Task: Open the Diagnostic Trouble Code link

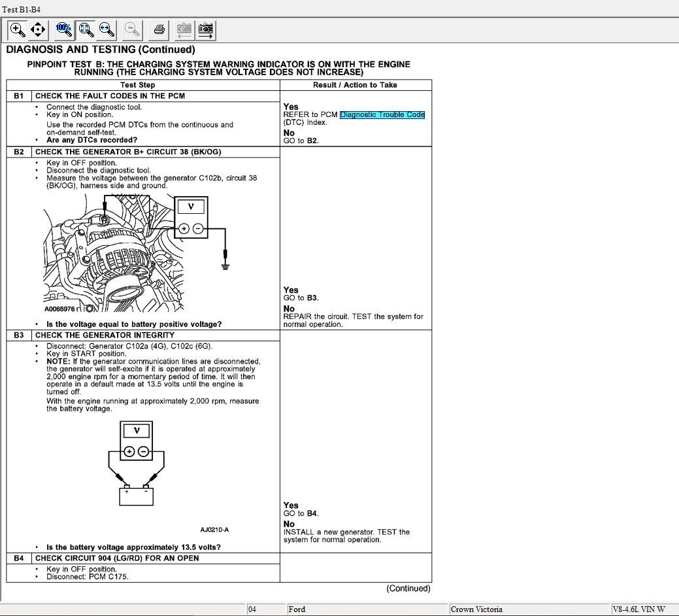Action: click(x=382, y=115)
